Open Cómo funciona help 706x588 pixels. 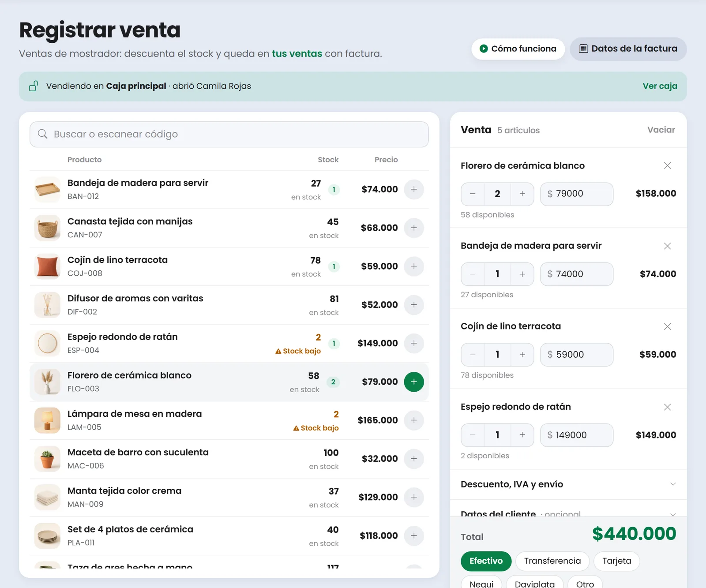518,49
